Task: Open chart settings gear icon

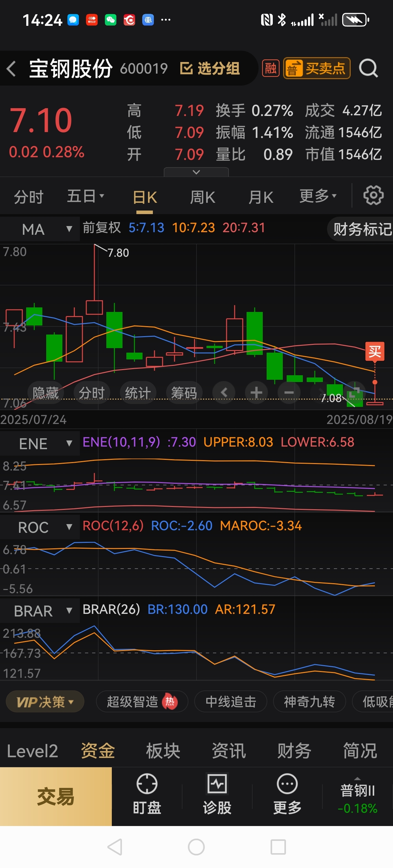Action: tap(373, 195)
